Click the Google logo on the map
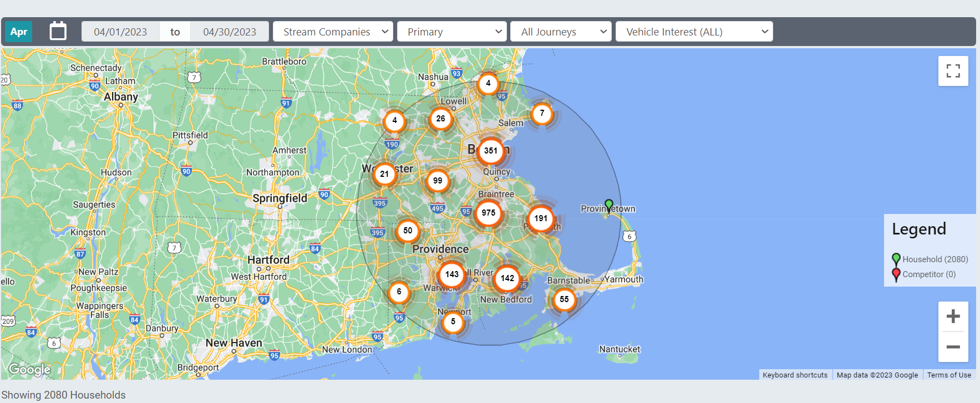The width and height of the screenshot is (980, 403). [x=30, y=369]
